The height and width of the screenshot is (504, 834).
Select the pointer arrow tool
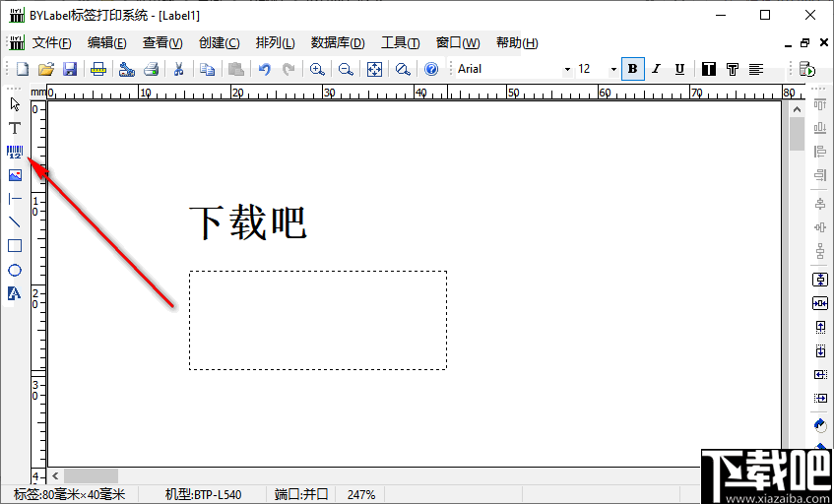coord(15,104)
